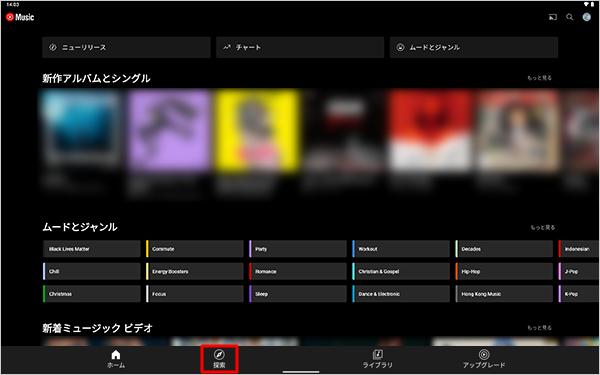Select the Black Lives Matter genre
The image size is (600, 375).
point(91,249)
